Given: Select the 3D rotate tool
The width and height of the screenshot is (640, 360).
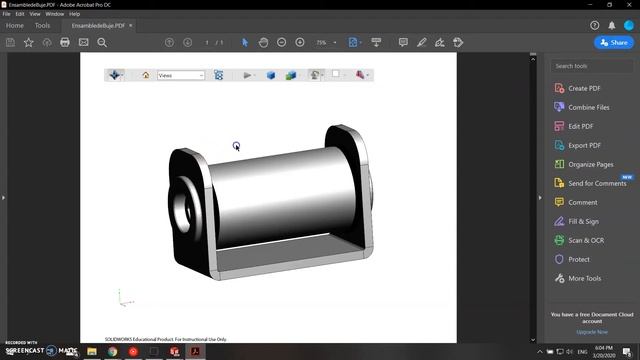Looking at the screenshot, I should pos(115,75).
